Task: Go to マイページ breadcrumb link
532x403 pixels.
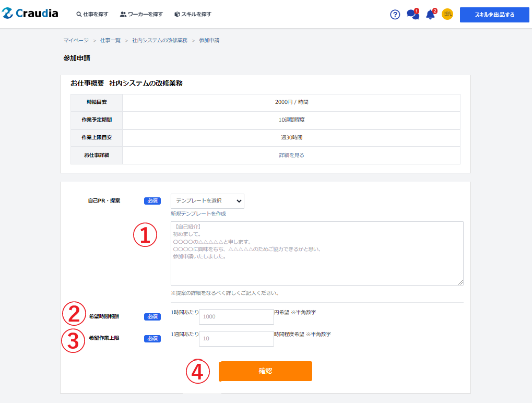Action: (x=76, y=40)
